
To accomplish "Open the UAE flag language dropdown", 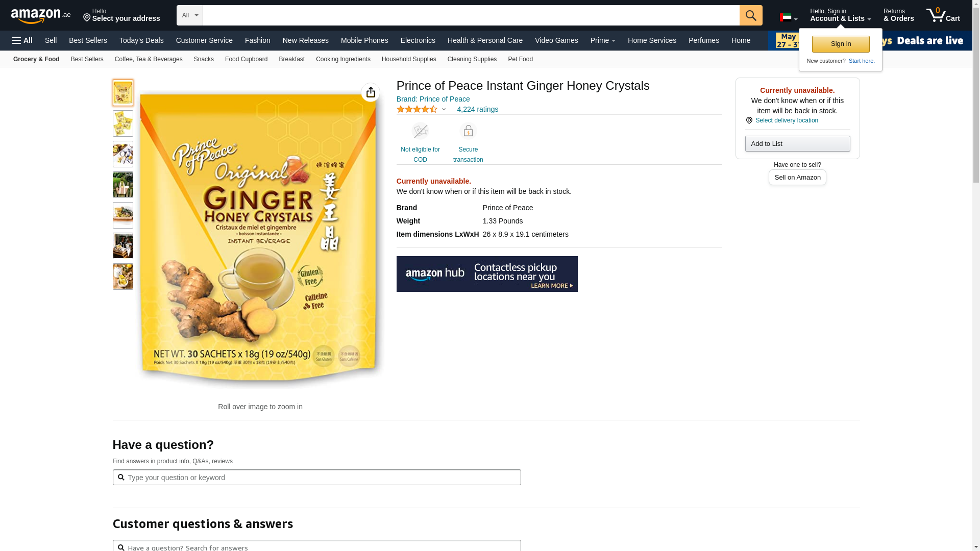I will click(x=789, y=18).
